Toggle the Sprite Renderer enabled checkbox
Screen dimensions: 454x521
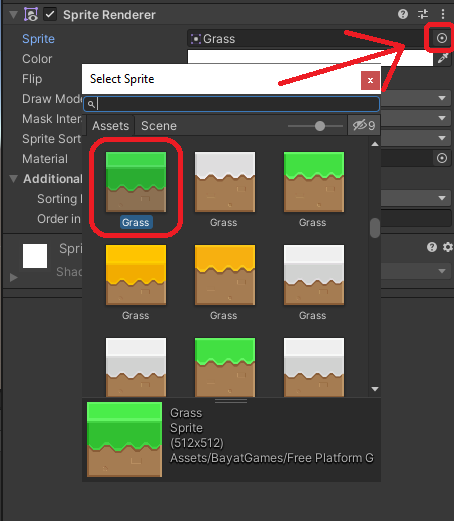coord(50,14)
